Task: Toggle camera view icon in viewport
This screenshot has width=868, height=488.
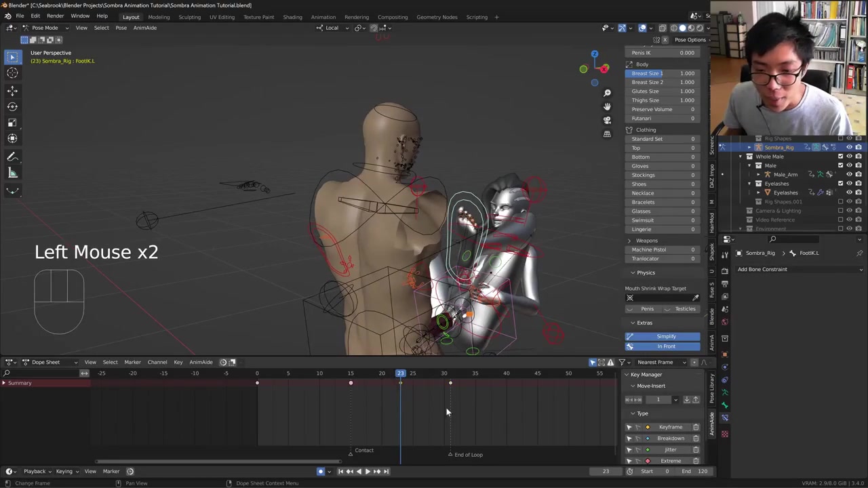Action: [607, 120]
